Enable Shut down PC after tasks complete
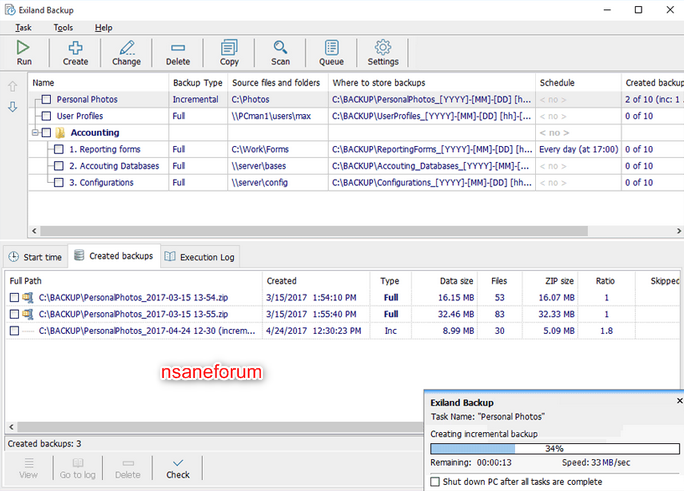Image resolution: width=684 pixels, height=491 pixels. pos(435,482)
